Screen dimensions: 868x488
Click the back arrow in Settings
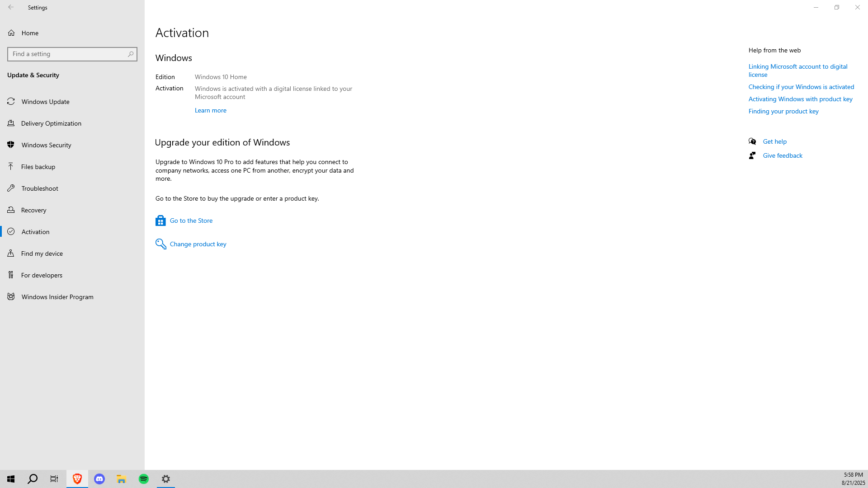(11, 7)
